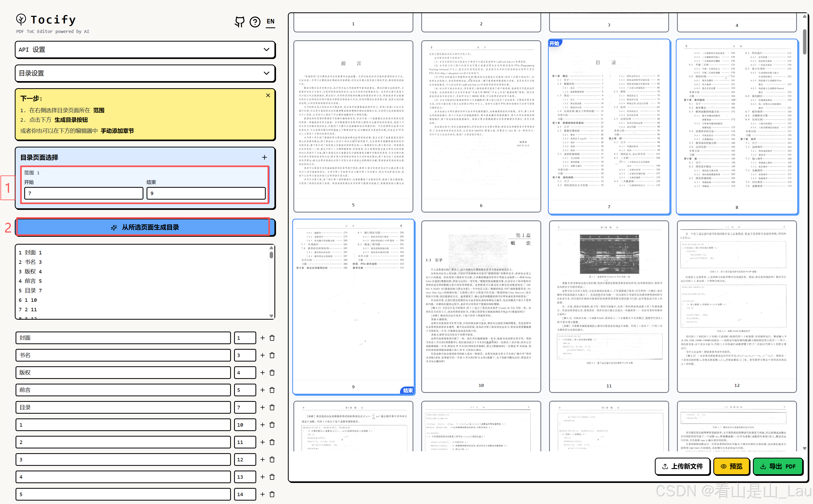This screenshot has width=813, height=504.
Task: Click the 开始 range start field
Action: (x=83, y=193)
